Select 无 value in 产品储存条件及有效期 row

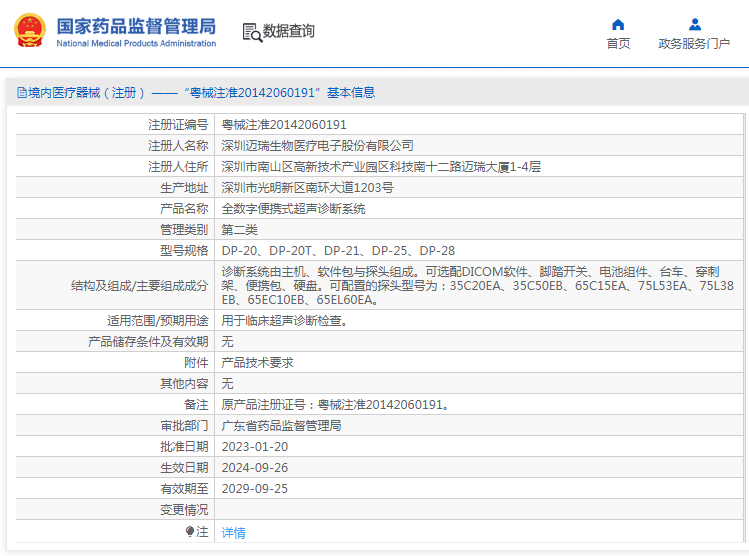point(227,342)
